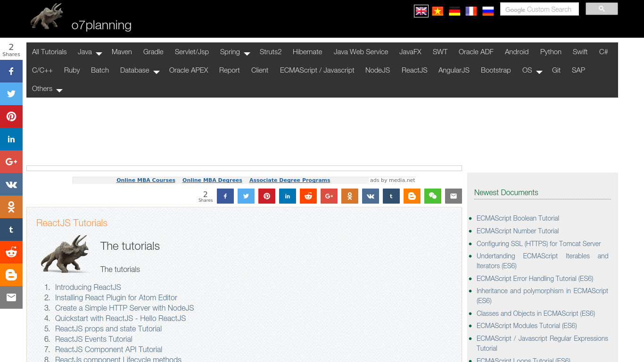Click the WeChat share icon
The image size is (644, 362).
432,196
